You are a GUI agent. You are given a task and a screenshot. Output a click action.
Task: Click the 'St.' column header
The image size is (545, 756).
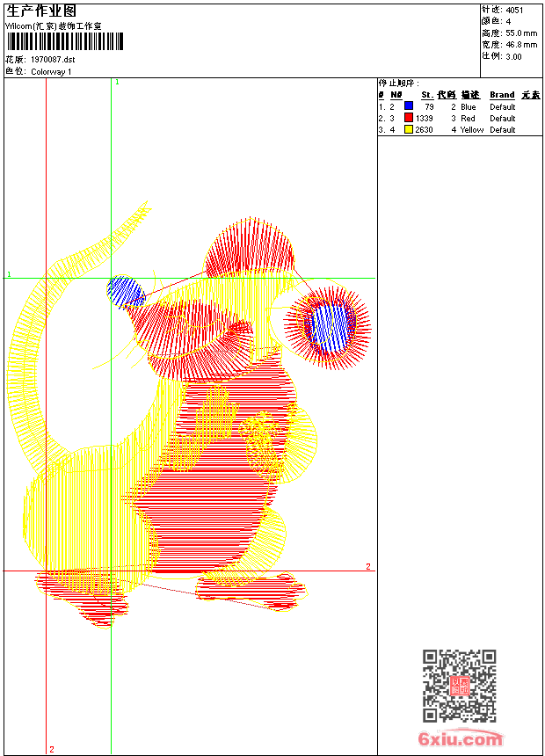427,95
